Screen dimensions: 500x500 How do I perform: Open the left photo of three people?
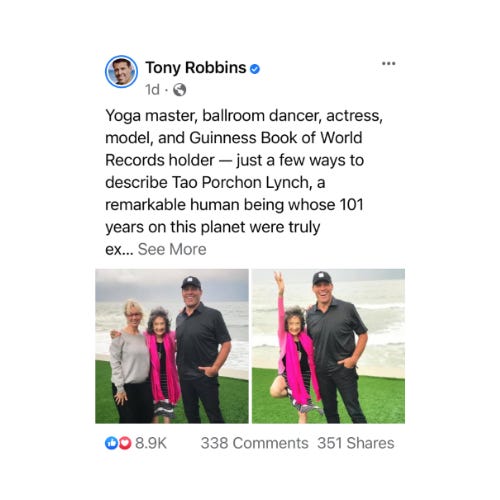coord(172,346)
